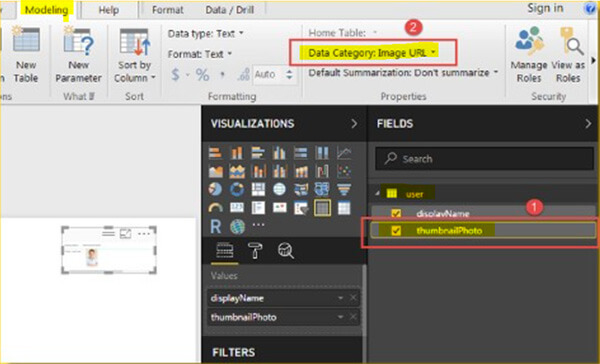The image size is (600, 364).
Task: Select the R script visual
Action: point(215,227)
